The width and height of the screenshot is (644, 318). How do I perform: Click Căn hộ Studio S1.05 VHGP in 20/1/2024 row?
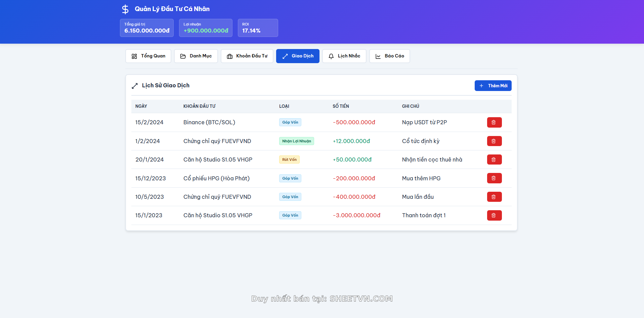click(x=218, y=160)
